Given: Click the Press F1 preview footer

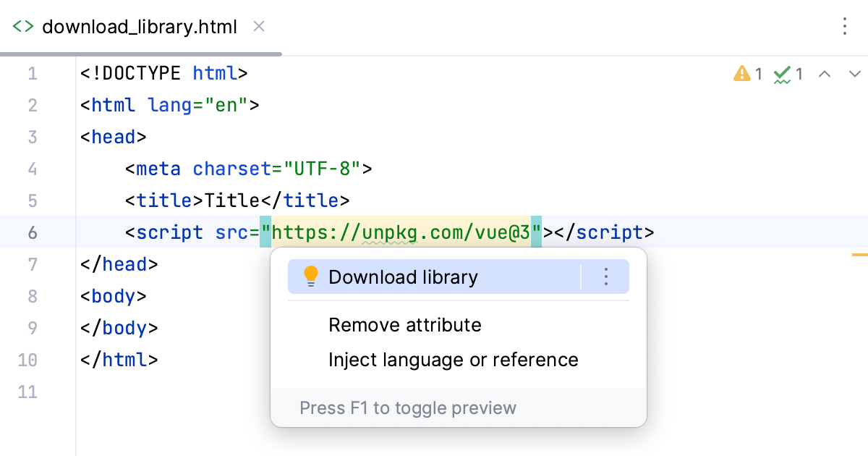Looking at the screenshot, I should tap(408, 408).
